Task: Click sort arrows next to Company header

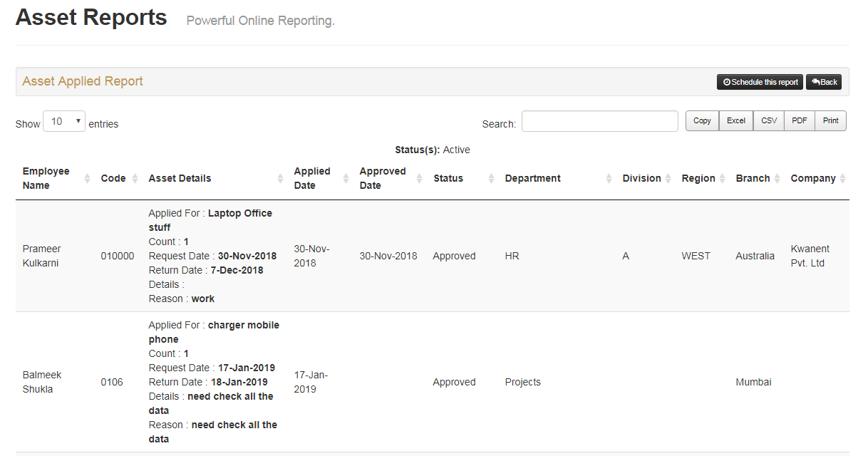Action: coord(842,179)
